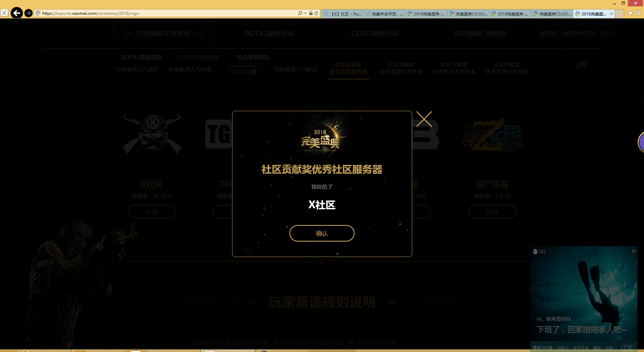
Task: Click the forward navigation arrow
Action: 29,13
